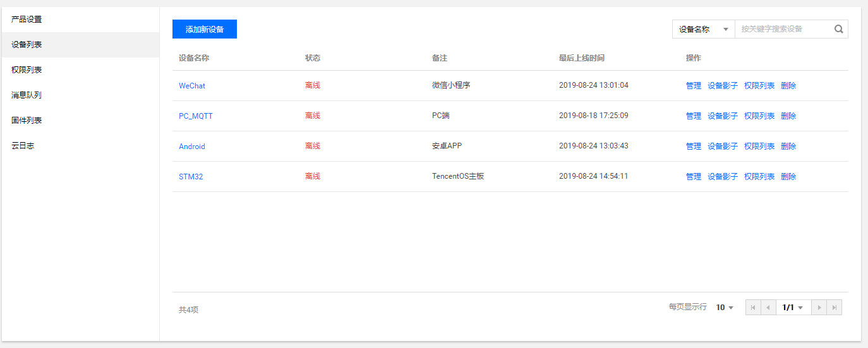Go to last page arrow
Image resolution: width=868 pixels, height=348 pixels.
pos(835,308)
